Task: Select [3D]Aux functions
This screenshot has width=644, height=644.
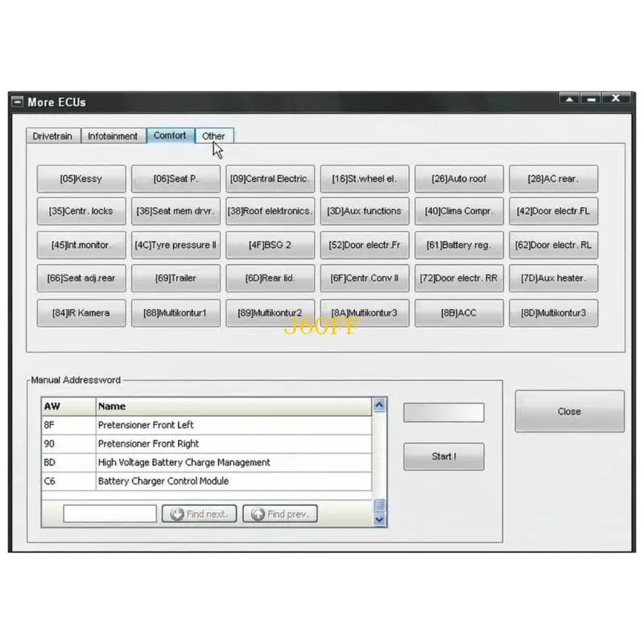Action: [365, 210]
